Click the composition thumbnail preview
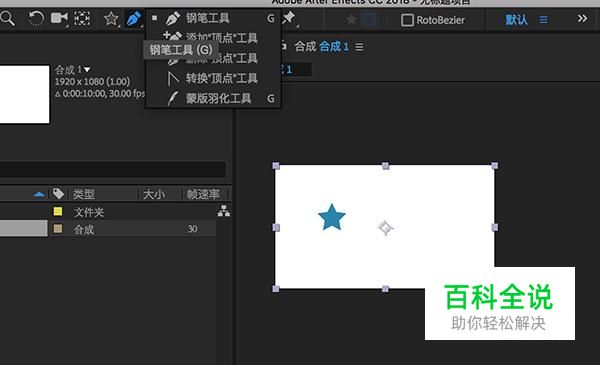Image resolution: width=600 pixels, height=365 pixels. tap(24, 94)
